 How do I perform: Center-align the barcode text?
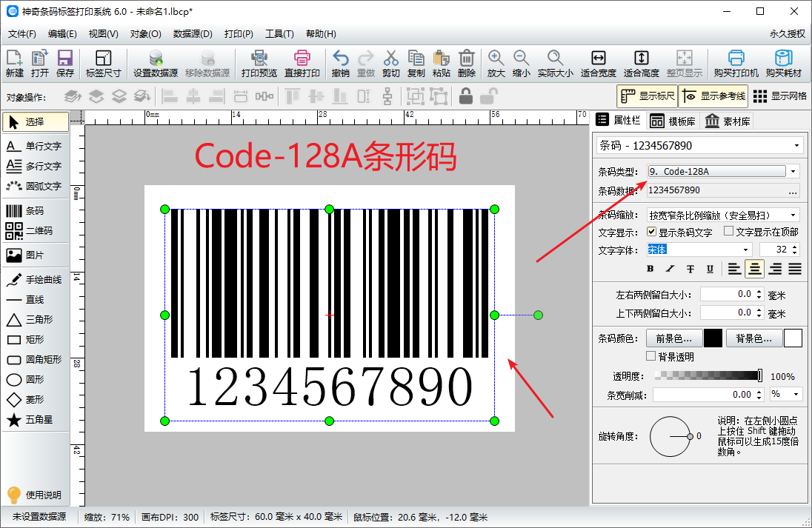[754, 269]
